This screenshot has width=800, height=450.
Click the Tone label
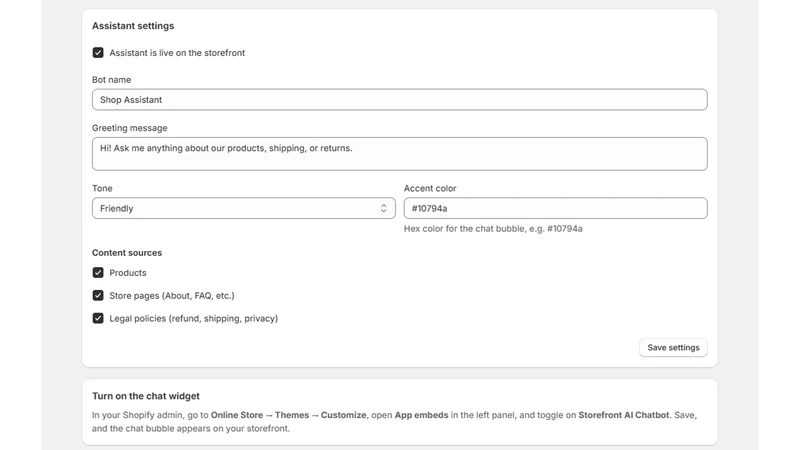click(x=102, y=188)
